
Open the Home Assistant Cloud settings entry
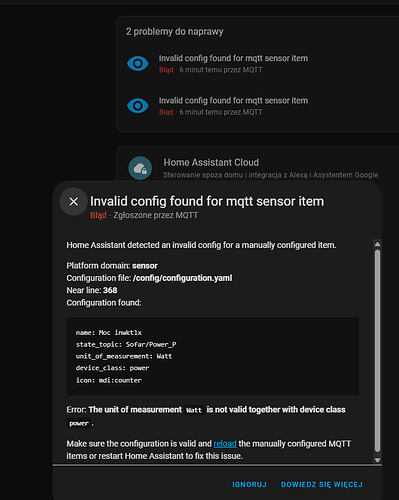point(257,168)
